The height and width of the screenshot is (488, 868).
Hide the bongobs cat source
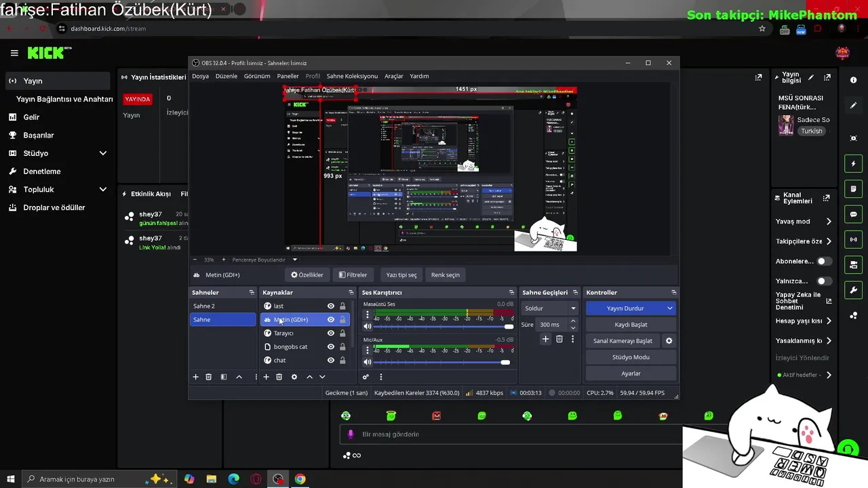click(x=331, y=347)
